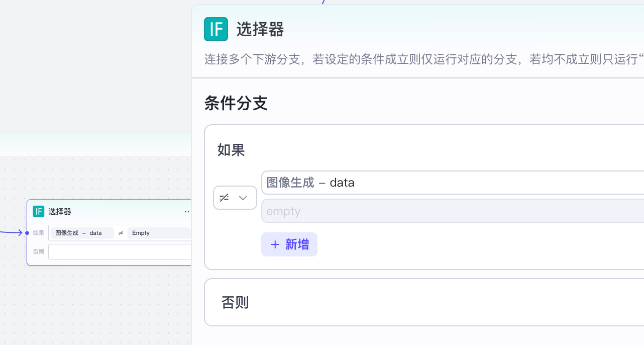Select the 选择器 node title on the canvas
The width and height of the screenshot is (644, 345).
pos(60,212)
